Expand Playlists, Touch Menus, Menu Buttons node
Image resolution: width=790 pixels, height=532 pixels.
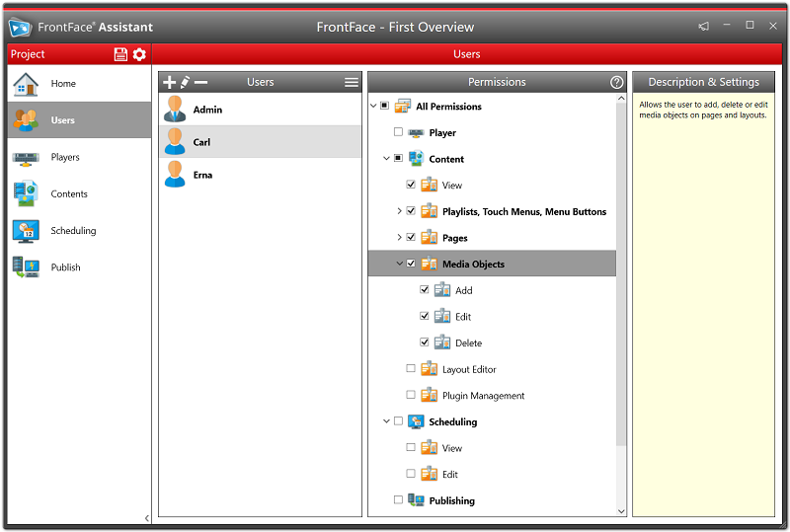[399, 211]
